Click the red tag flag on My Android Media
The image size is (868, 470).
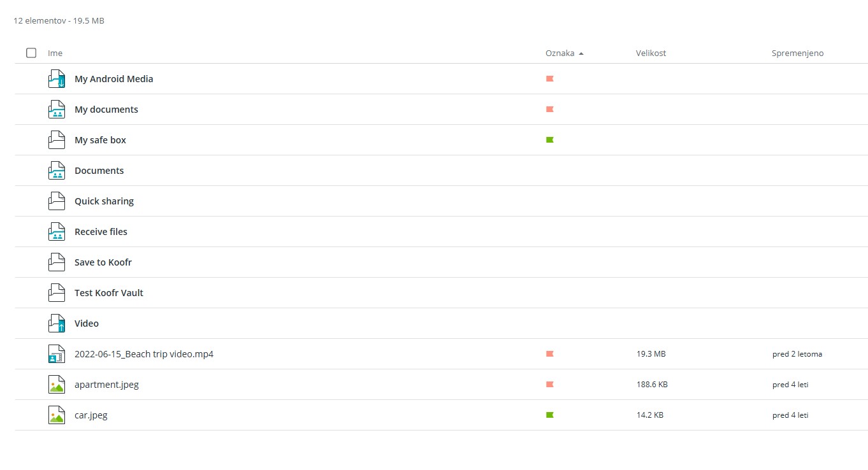click(550, 79)
